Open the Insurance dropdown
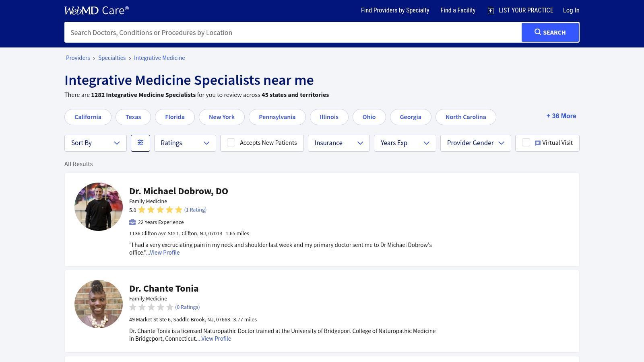Image resolution: width=644 pixels, height=362 pixels. [339, 143]
